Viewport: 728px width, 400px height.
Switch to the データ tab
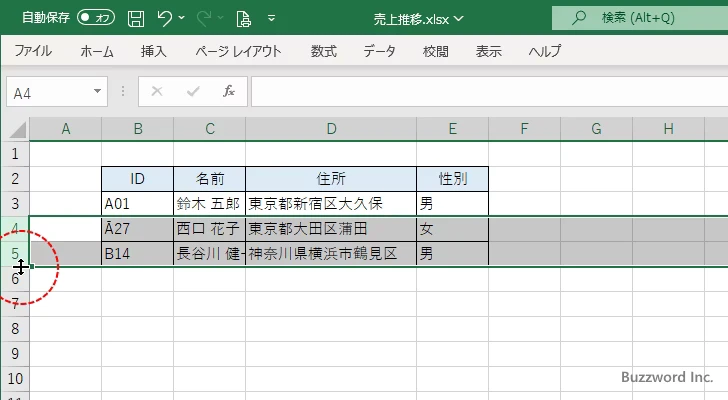coord(379,51)
